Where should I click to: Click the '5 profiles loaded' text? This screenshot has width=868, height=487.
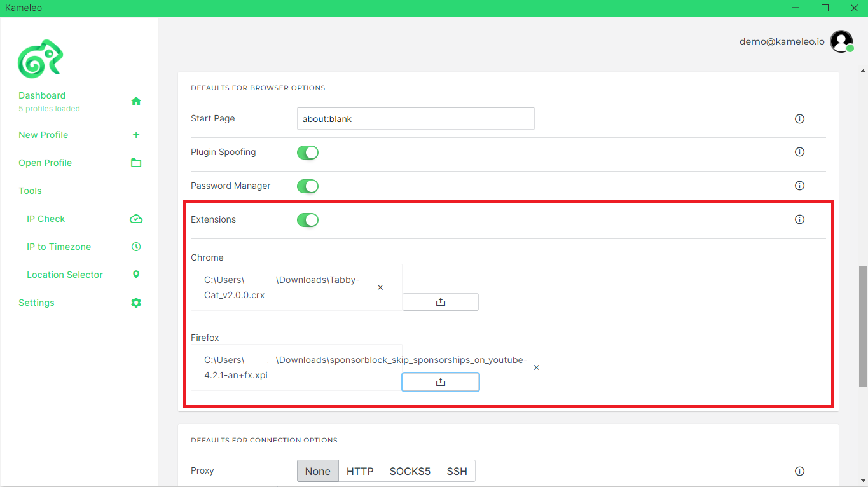point(49,109)
